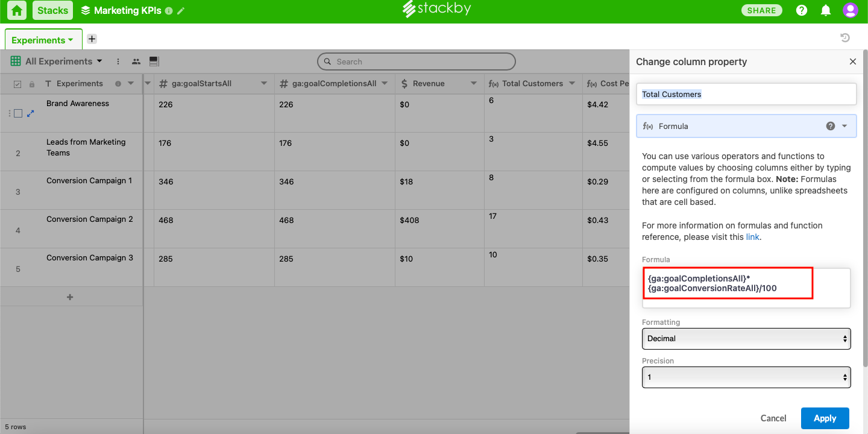Image resolution: width=868 pixels, height=434 pixels.
Task: Open the Precision dropdown showing 1
Action: pos(746,377)
